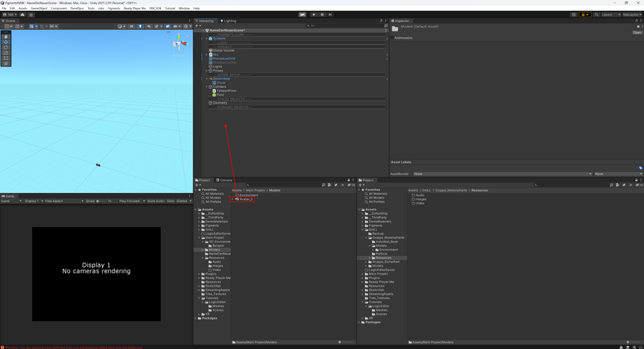Open the Display 1 dropdown
Screen dimensions: 644x349
34,201
